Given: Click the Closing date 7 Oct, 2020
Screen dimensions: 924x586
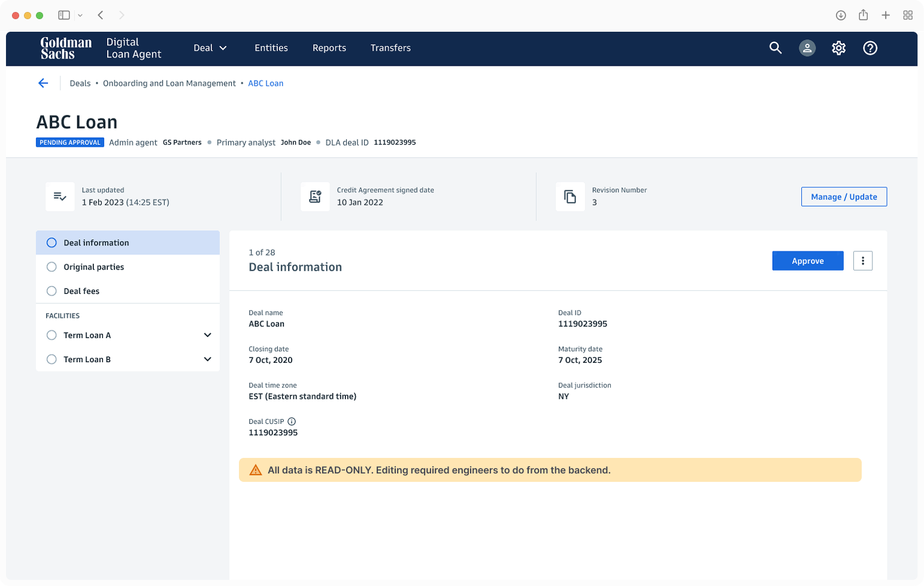Looking at the screenshot, I should point(271,360).
